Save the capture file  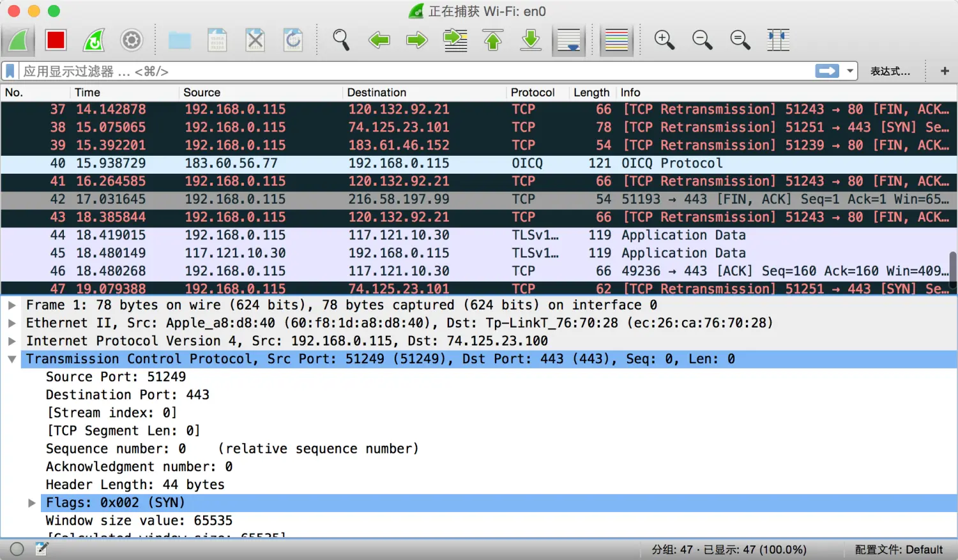[218, 40]
